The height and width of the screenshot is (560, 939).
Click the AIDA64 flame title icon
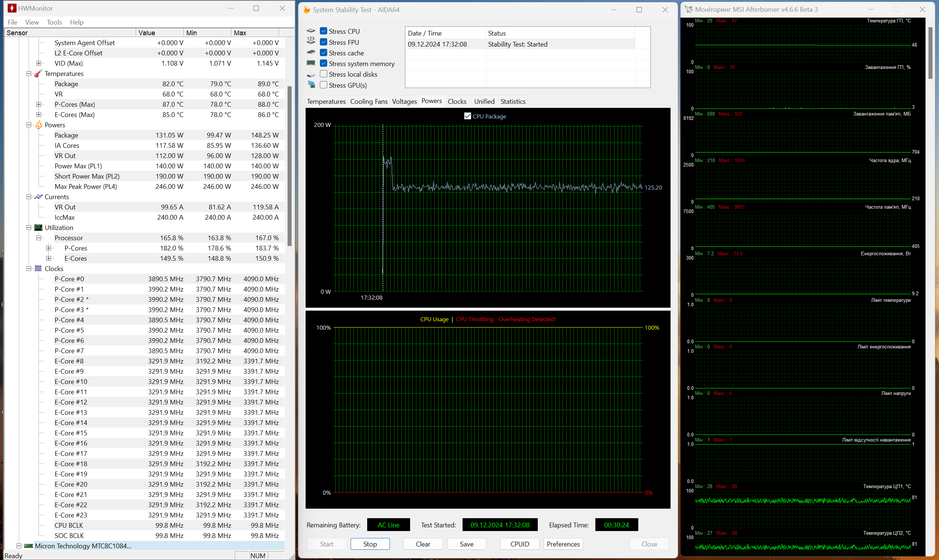(x=307, y=10)
